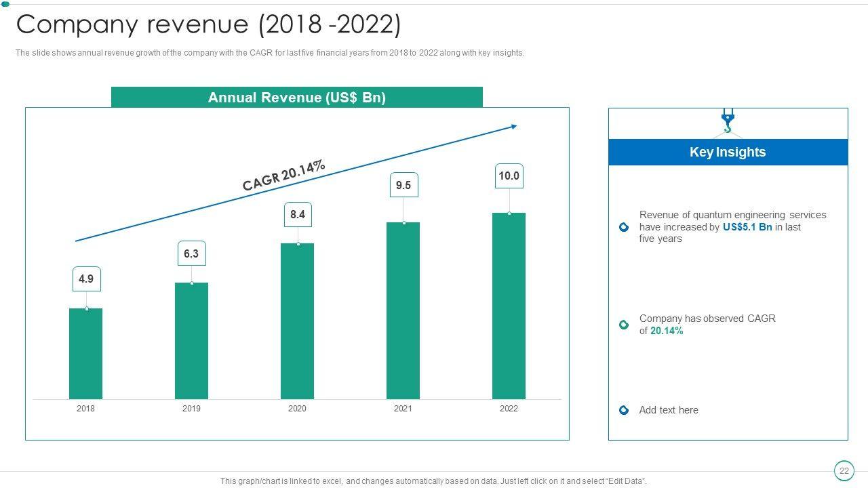This screenshot has height=488, width=868.
Task: Click the bullet beside Add text here
Action: (x=624, y=410)
